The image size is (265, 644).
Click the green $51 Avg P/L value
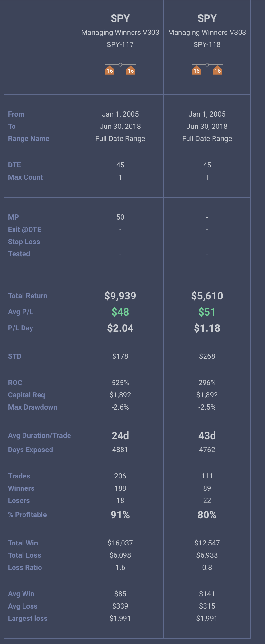tap(207, 312)
